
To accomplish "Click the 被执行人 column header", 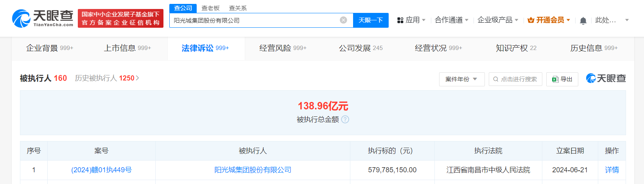I will pos(253,151).
